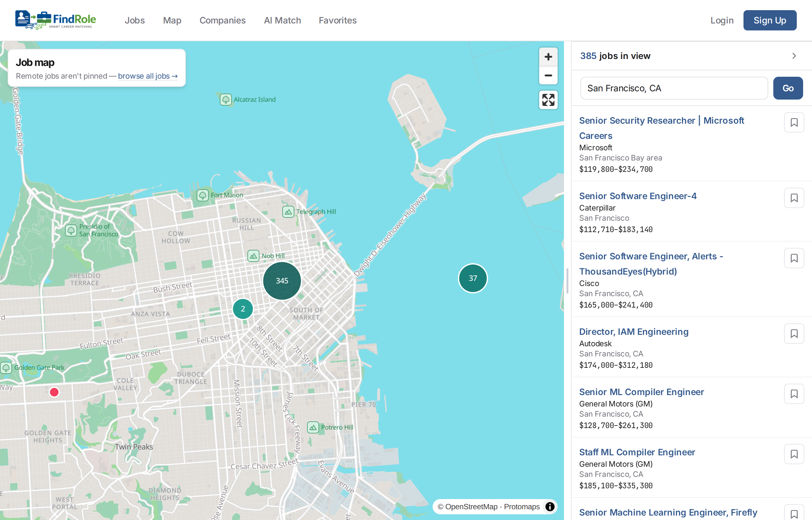Open the AI Match nav item
The width and height of the screenshot is (812, 520).
[282, 20]
